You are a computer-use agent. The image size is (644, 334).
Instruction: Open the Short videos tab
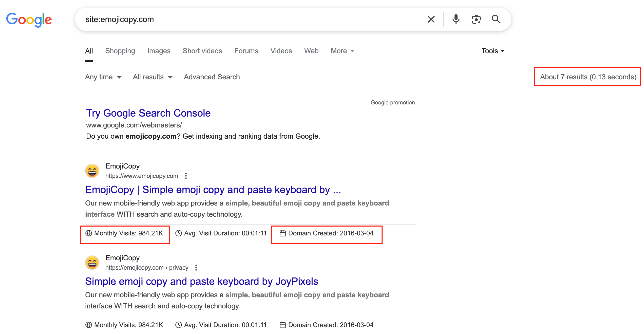coord(202,51)
